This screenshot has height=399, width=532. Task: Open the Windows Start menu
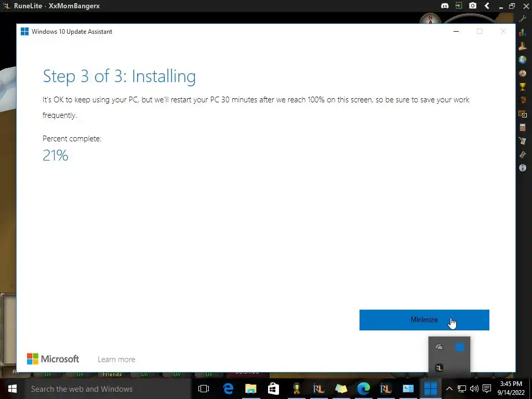12,389
